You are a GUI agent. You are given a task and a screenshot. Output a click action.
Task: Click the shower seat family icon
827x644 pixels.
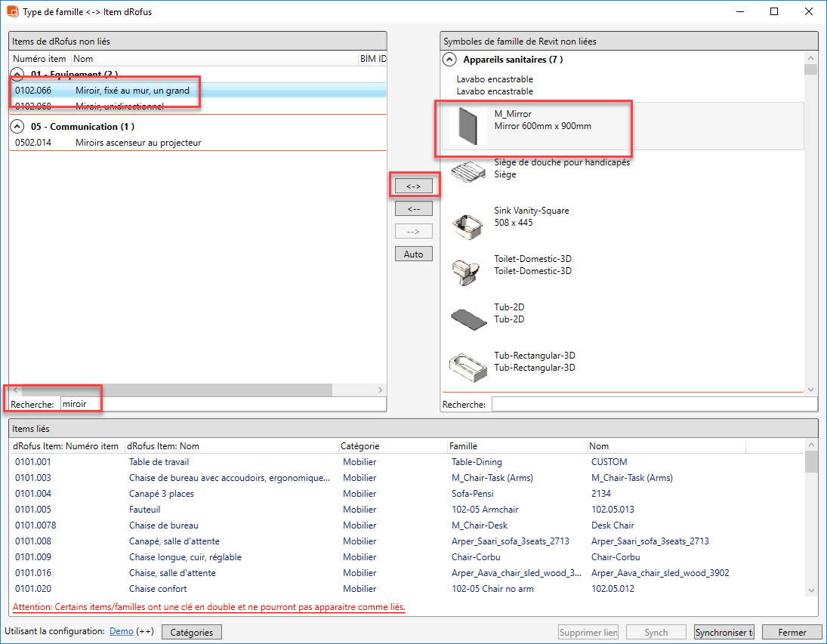point(468,170)
